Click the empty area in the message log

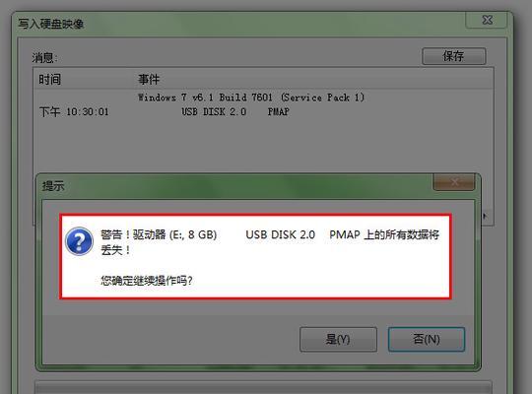263,146
